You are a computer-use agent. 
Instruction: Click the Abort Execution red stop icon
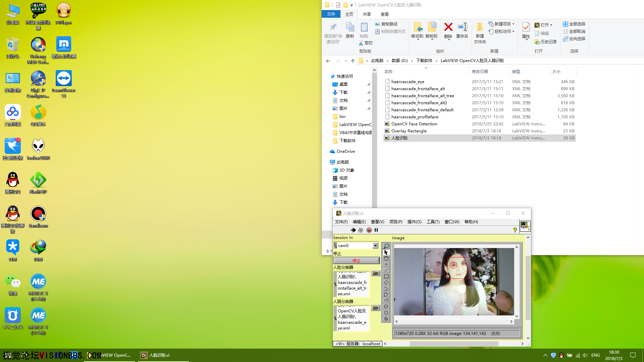[x=369, y=230]
